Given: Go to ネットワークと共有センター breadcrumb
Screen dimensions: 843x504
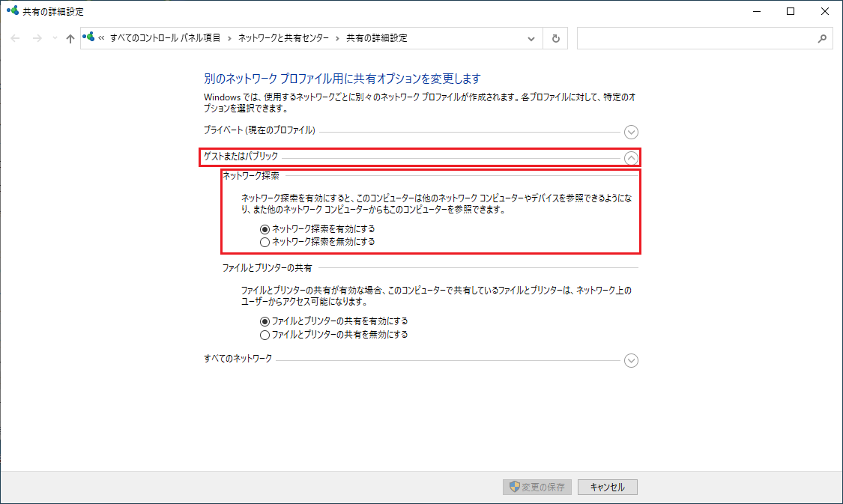Looking at the screenshot, I should tap(283, 38).
